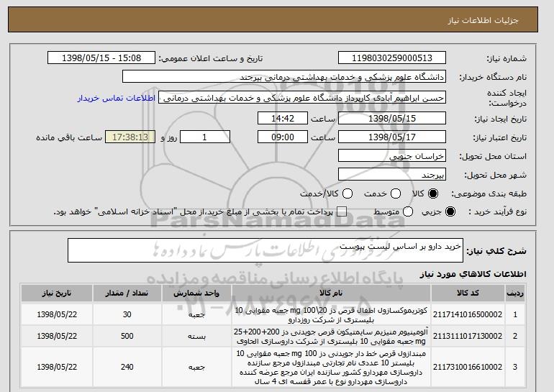Click the remaining time countdown 17:38:13
554x392 pixels.
point(130,137)
